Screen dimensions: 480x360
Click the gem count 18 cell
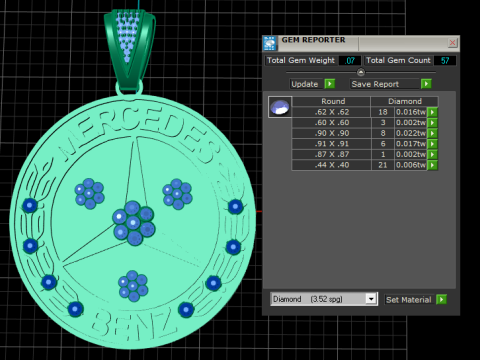[383, 112]
